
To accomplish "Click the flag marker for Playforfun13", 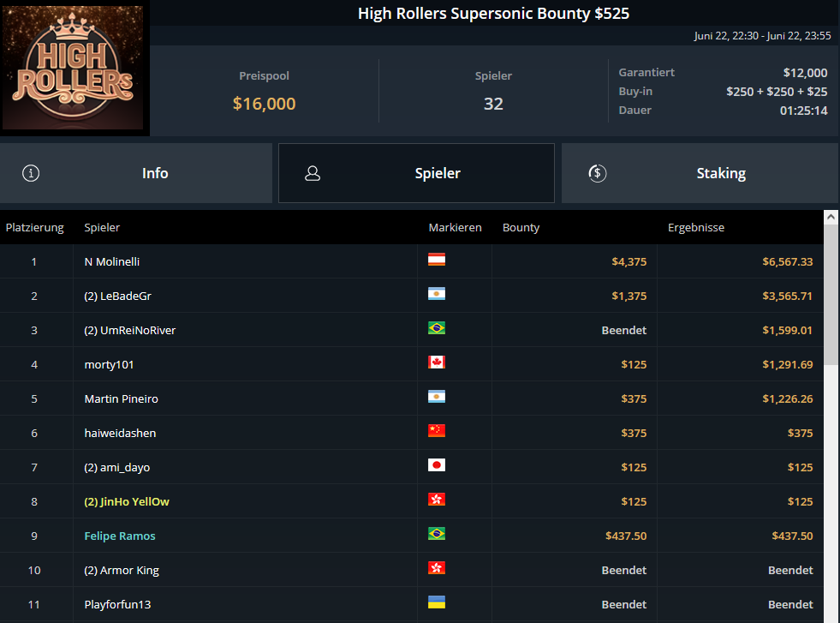I will click(x=437, y=602).
